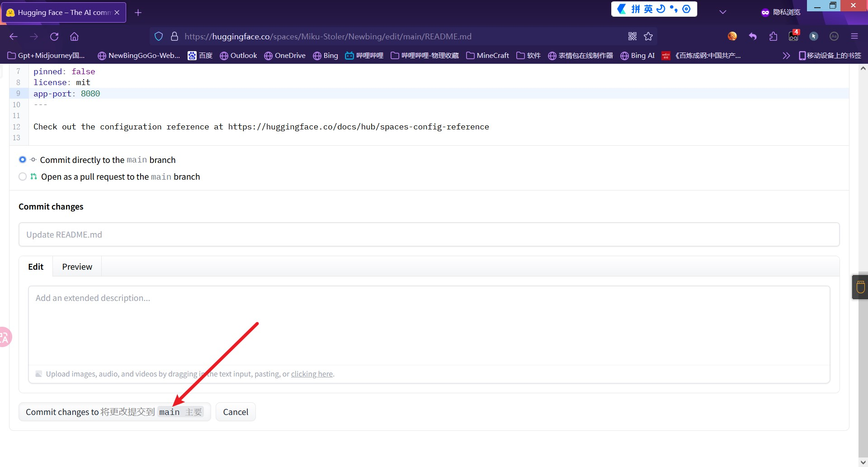Toggle input method punctuation mode
The width and height of the screenshot is (868, 467).
pyautogui.click(x=674, y=9)
